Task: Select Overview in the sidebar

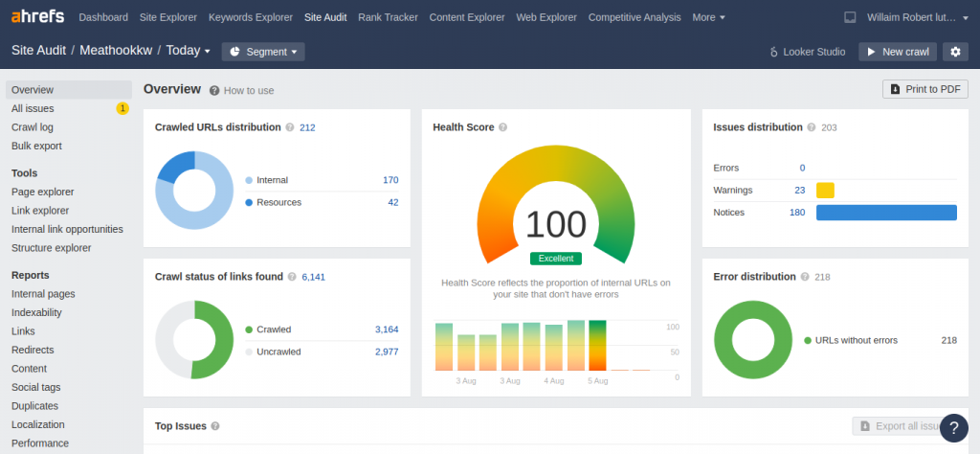Action: point(69,90)
